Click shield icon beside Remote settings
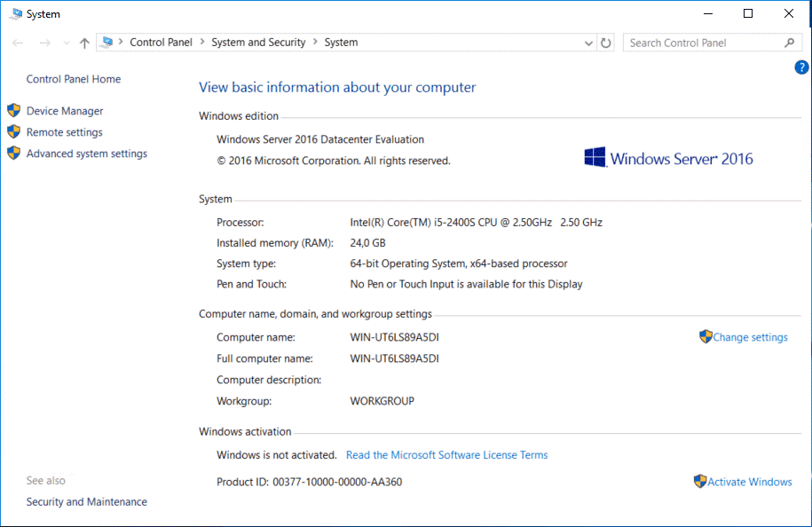 click(x=14, y=131)
